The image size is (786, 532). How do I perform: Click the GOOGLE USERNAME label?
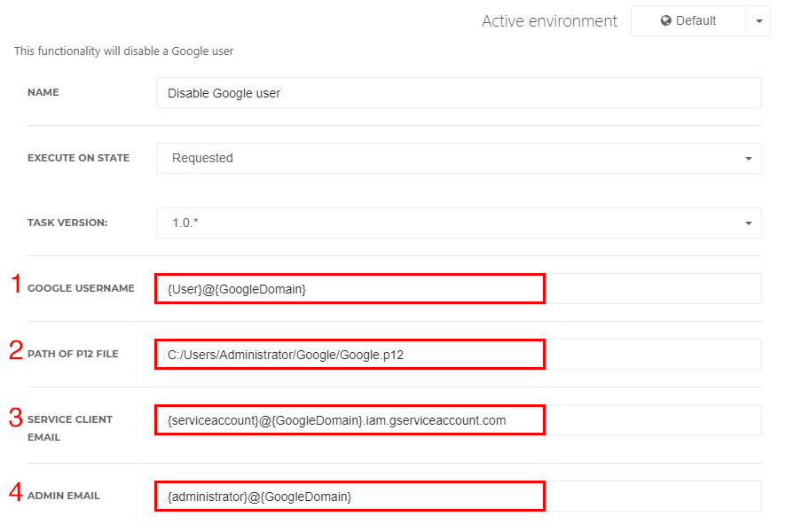81,288
